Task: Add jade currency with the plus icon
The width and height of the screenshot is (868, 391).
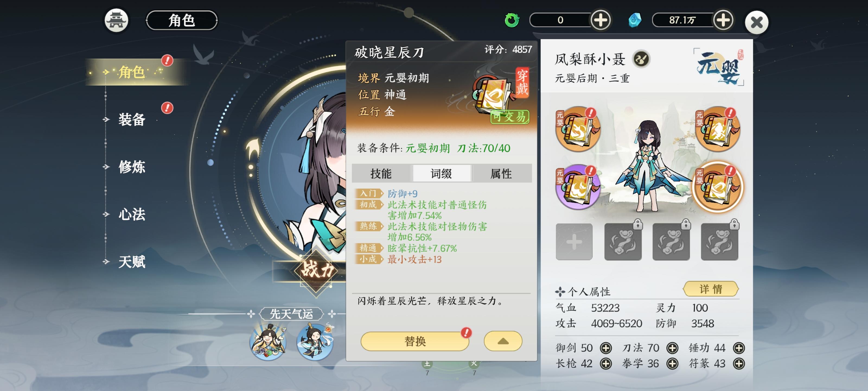Action: point(601,20)
